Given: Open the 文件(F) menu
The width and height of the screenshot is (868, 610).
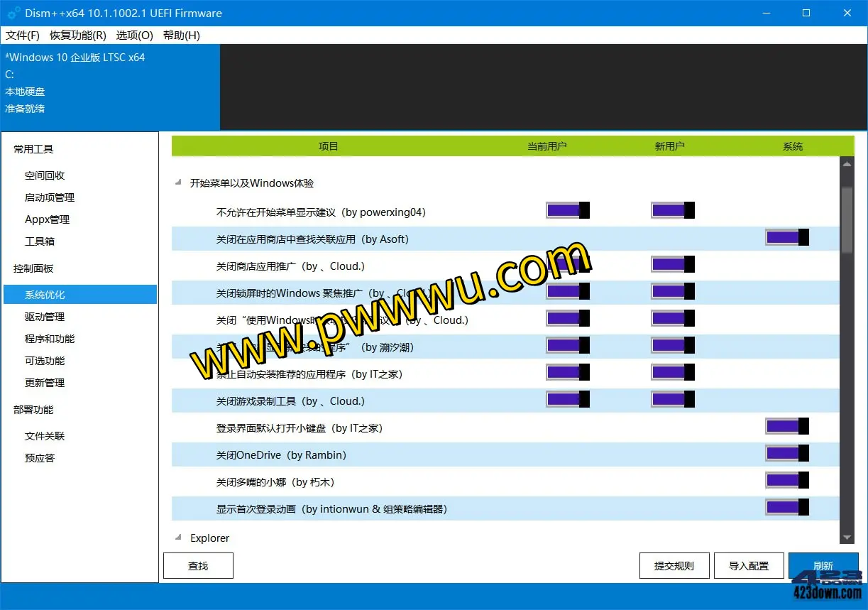Looking at the screenshot, I should click(23, 36).
